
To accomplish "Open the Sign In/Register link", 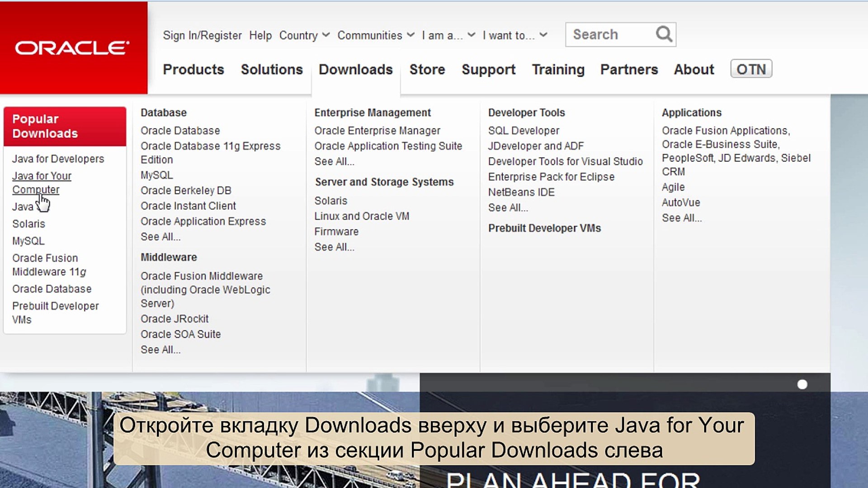I will (202, 35).
